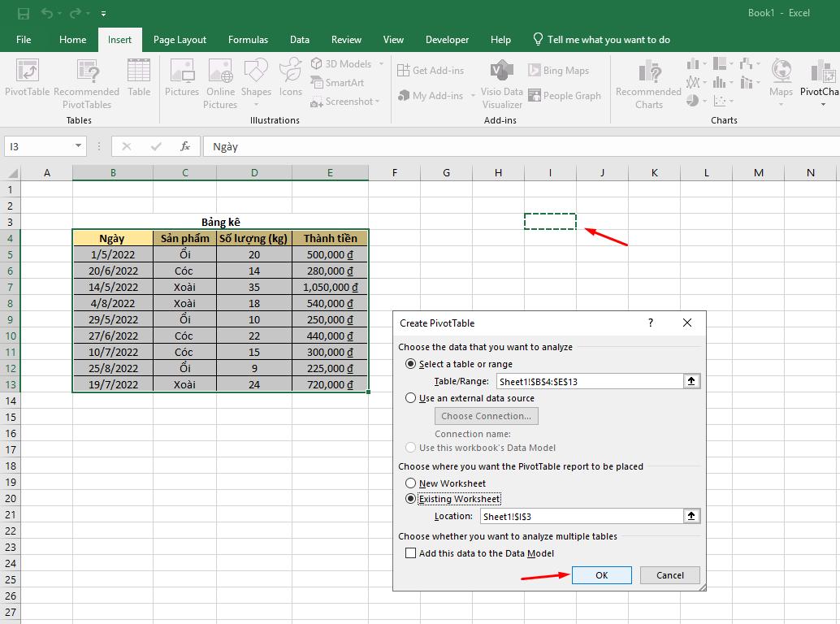This screenshot has height=624, width=840.
Task: Insert a SmartArt graphic
Action: click(337, 82)
